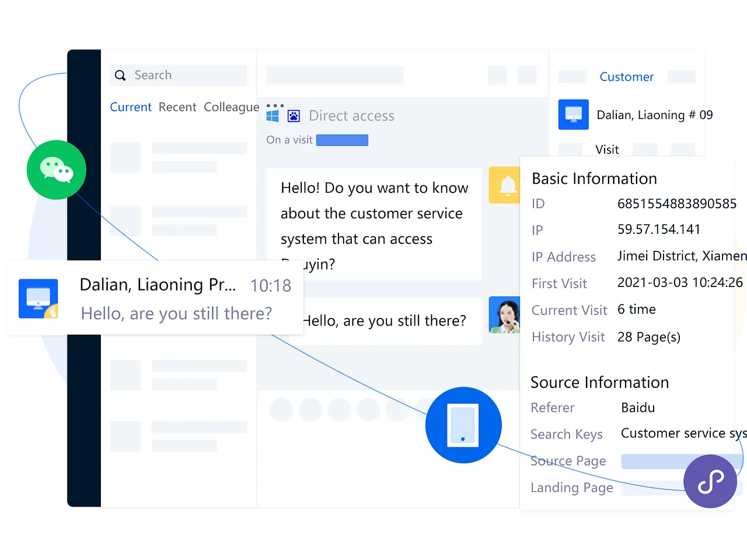Viewport: 747px width, 560px height.
Task: Open the Dalian, Liaoning conversation at 10:18
Action: 155,298
